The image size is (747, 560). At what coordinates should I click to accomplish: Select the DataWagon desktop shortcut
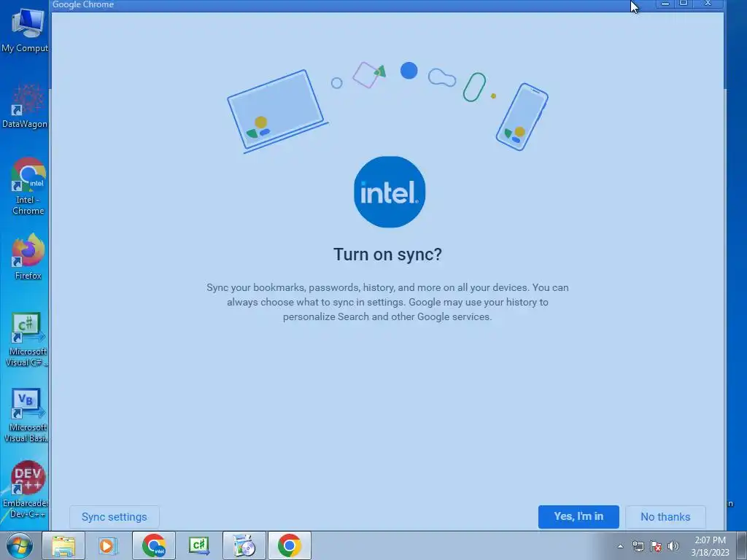27,106
